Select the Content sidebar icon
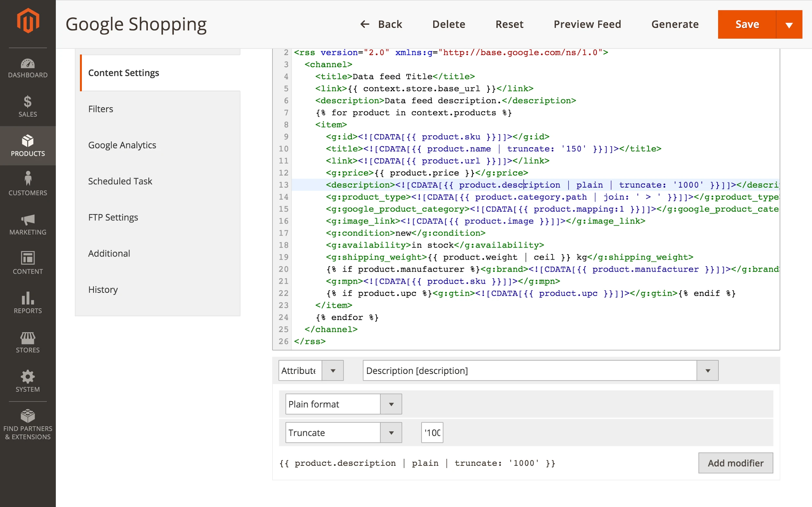The width and height of the screenshot is (812, 507). coord(28,264)
